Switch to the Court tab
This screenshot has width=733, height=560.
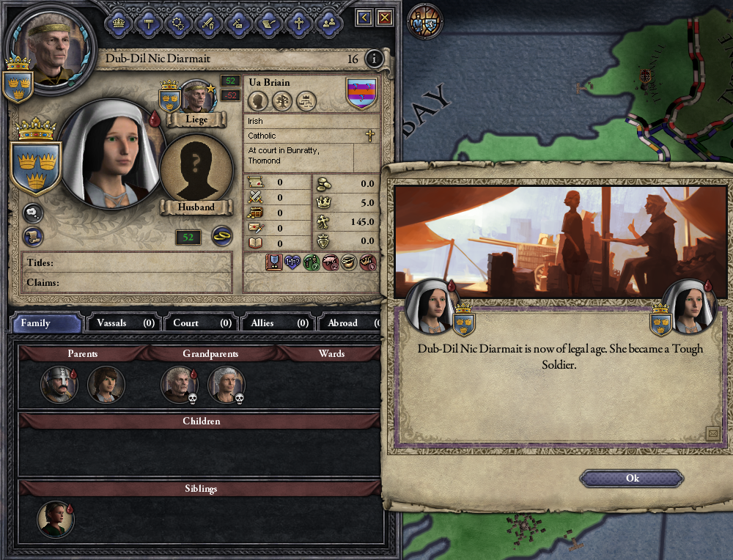pyautogui.click(x=201, y=323)
